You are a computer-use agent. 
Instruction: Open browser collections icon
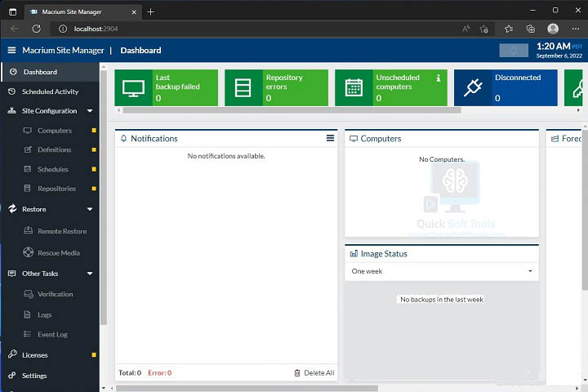click(x=530, y=29)
